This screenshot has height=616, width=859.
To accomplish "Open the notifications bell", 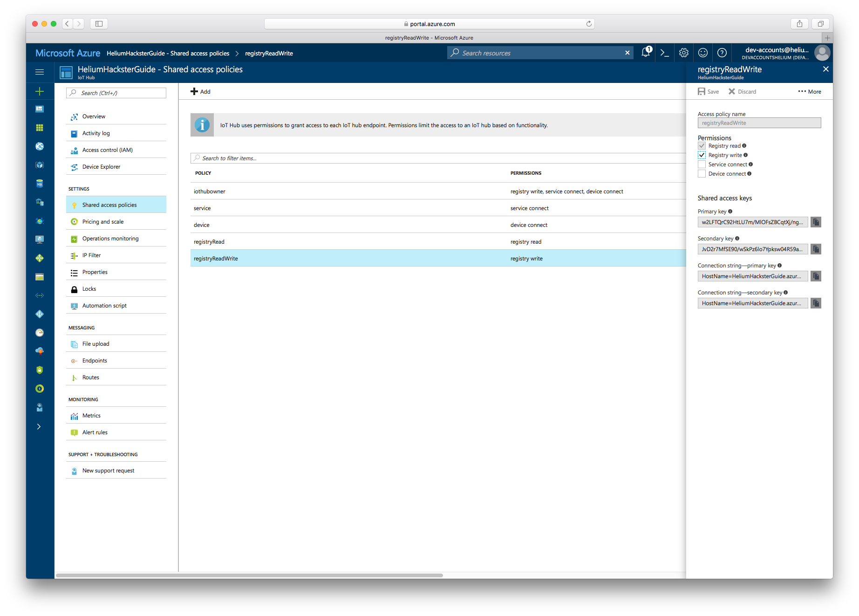I will 646,53.
